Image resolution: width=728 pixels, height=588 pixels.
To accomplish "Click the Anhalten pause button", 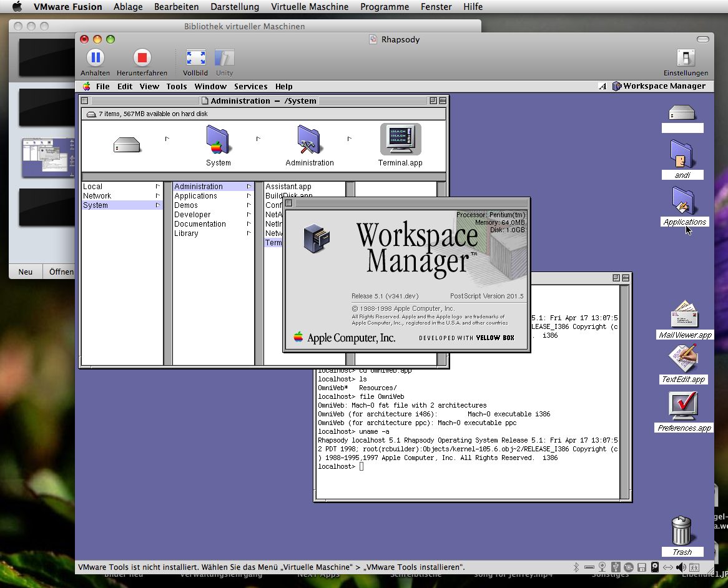I will pyautogui.click(x=95, y=59).
